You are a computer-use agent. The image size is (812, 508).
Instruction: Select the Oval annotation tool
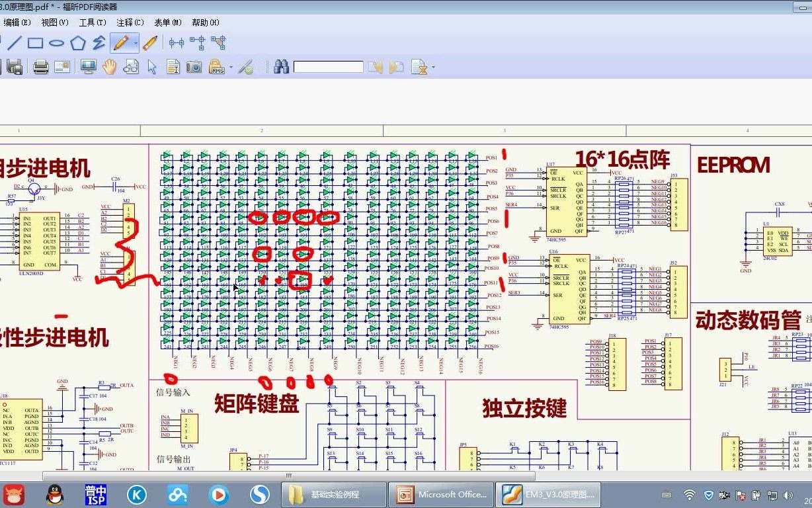click(x=57, y=43)
